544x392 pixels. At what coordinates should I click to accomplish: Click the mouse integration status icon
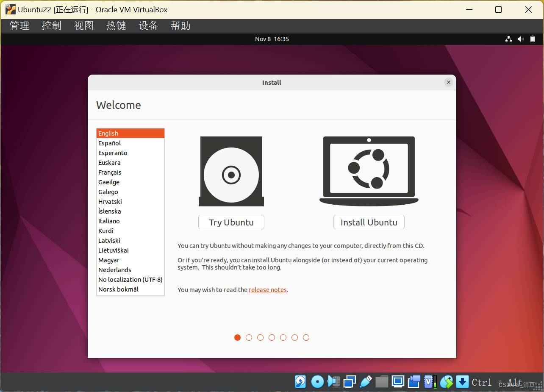coord(447,382)
